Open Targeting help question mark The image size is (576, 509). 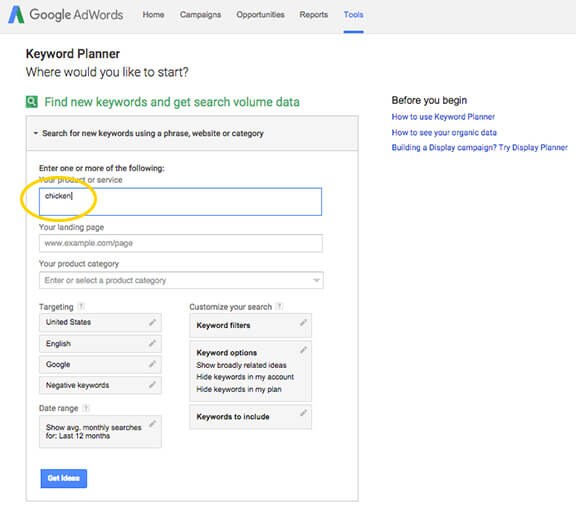click(81, 306)
